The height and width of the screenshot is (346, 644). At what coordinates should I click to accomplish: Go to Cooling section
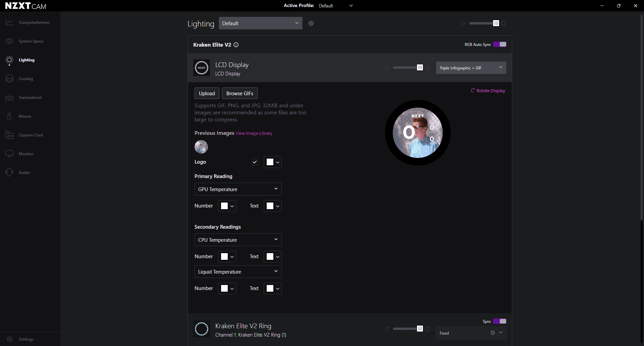[x=26, y=79]
